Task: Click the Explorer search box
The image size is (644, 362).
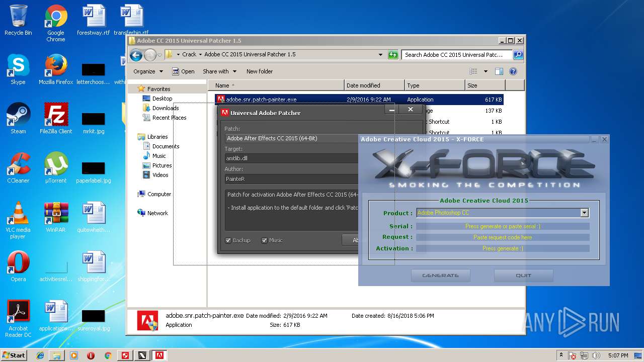Action: tap(457, 55)
